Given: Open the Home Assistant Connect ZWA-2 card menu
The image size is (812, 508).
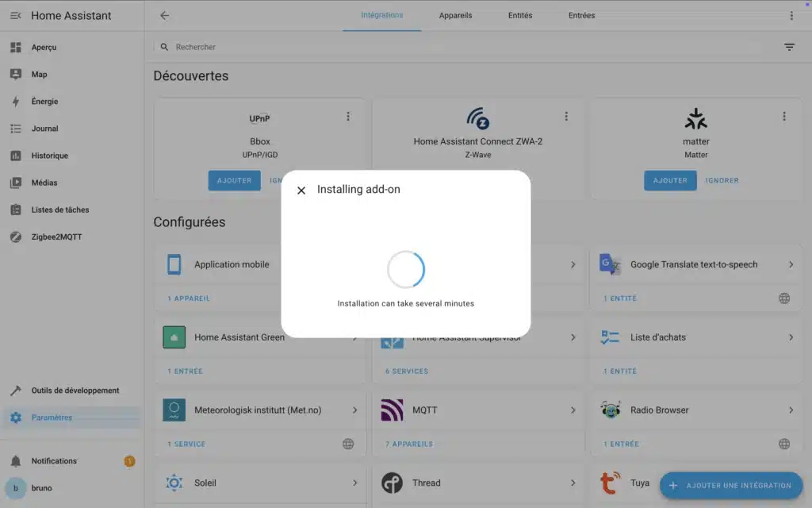Looking at the screenshot, I should [566, 116].
